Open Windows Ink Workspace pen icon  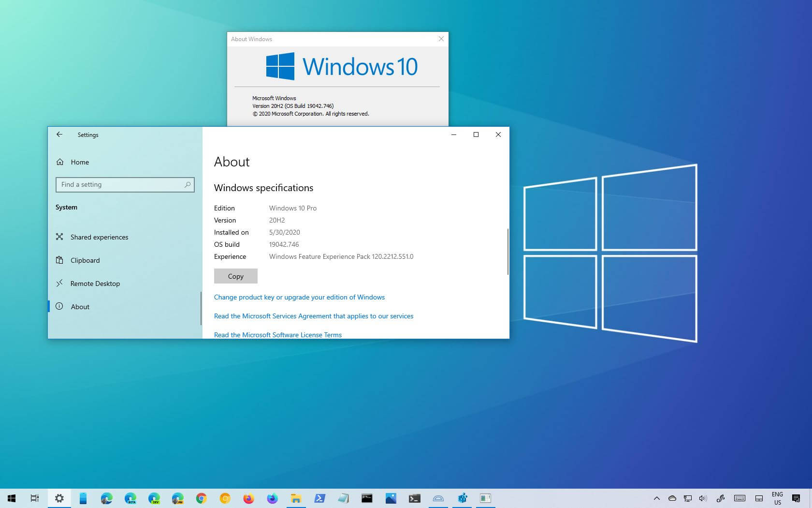[x=720, y=498]
